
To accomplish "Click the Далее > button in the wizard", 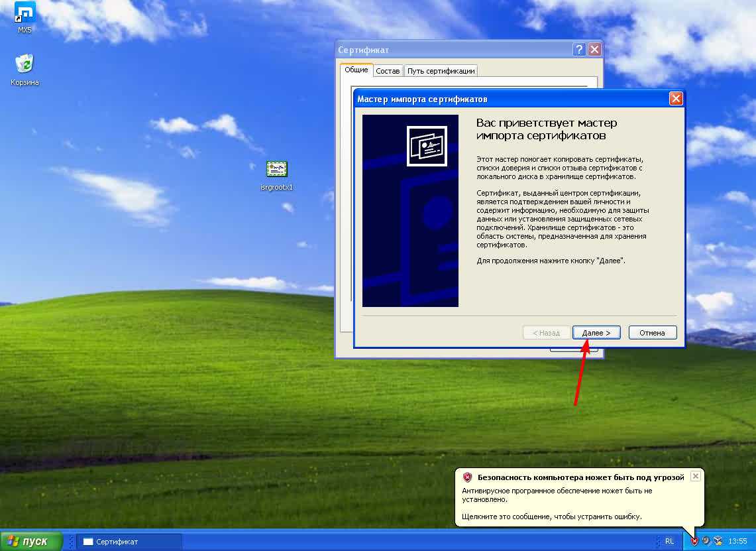I will coord(596,333).
